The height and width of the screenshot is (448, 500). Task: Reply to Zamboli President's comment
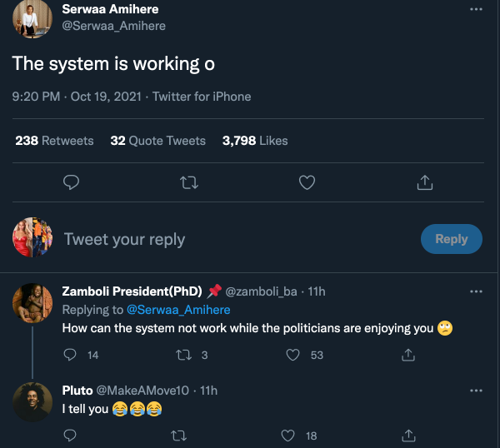pos(71,355)
